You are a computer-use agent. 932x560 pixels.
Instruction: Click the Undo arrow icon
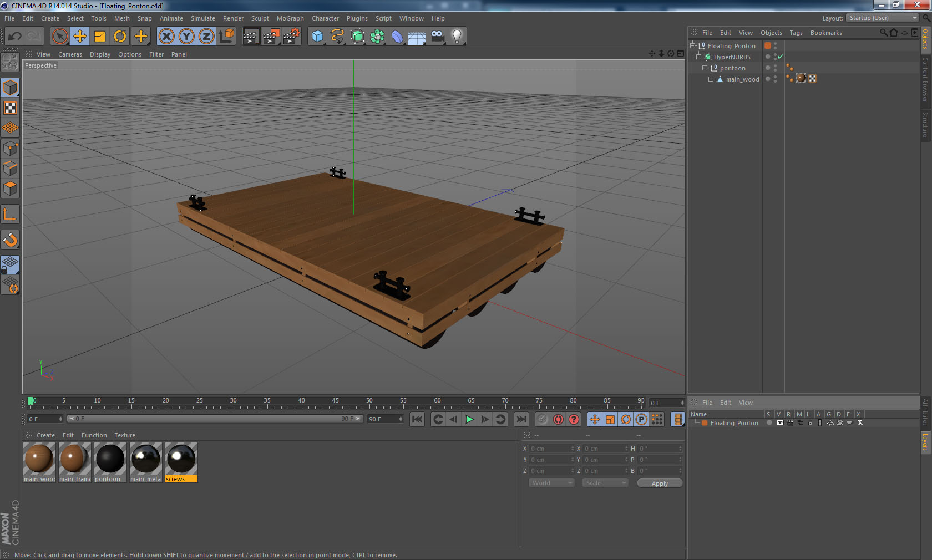[x=14, y=37]
